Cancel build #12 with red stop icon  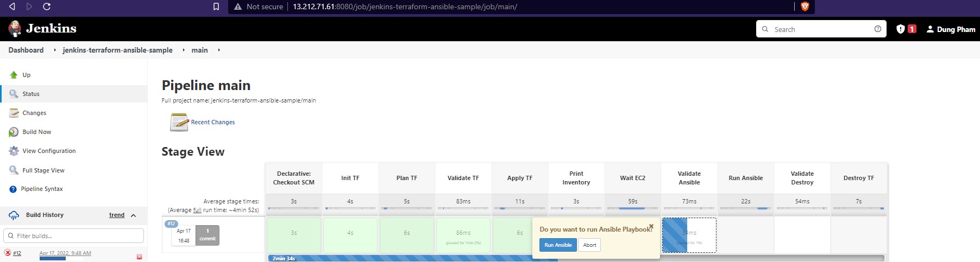139,257
